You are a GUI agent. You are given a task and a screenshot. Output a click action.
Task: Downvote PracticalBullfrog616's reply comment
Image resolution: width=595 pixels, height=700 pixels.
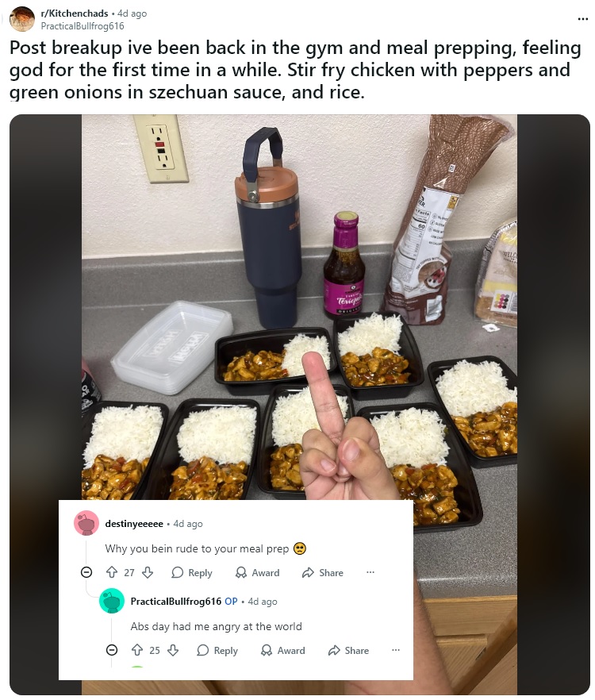tap(173, 650)
